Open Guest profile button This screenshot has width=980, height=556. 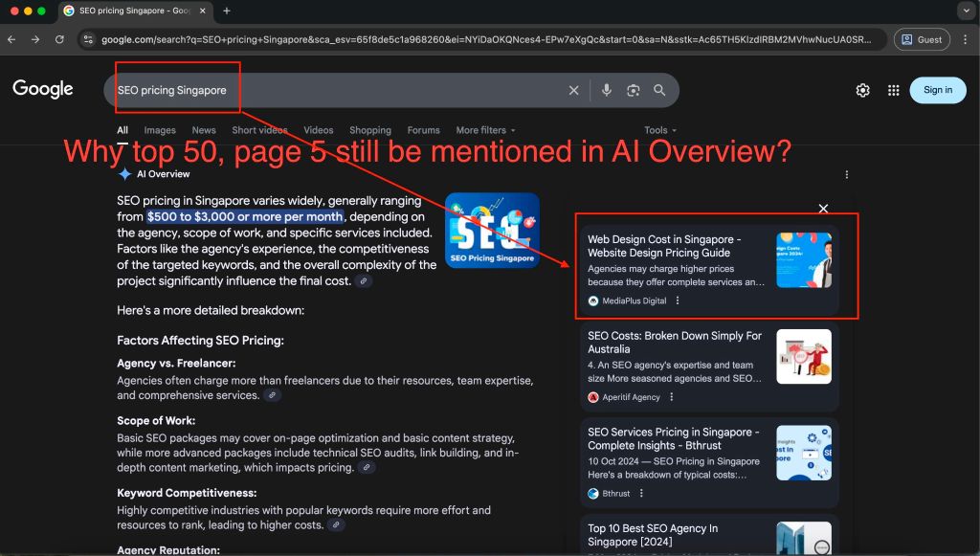point(922,39)
